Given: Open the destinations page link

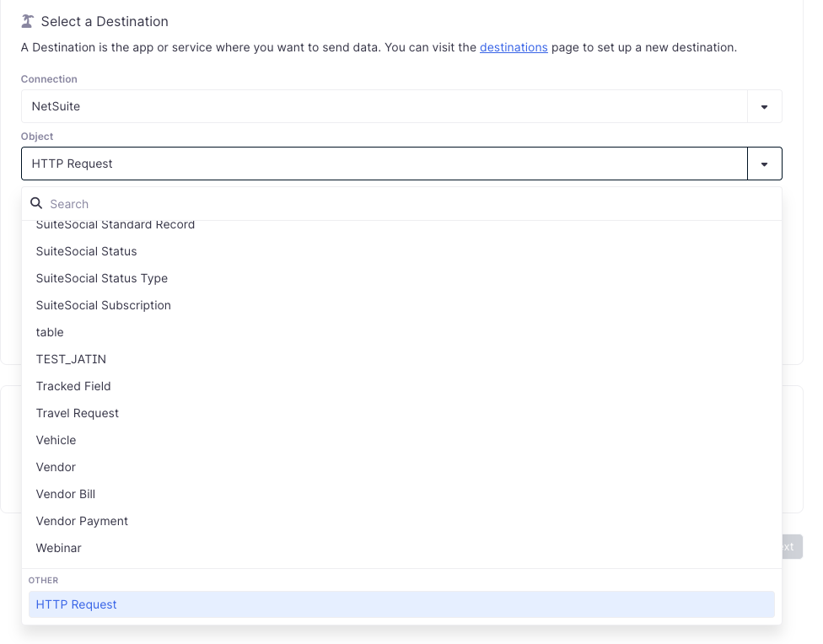Looking at the screenshot, I should [514, 47].
